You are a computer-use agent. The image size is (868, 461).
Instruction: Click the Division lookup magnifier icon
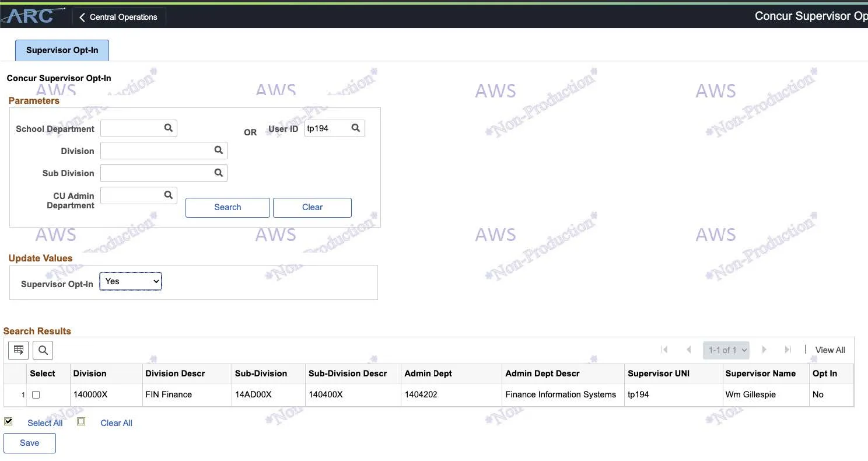click(x=219, y=150)
